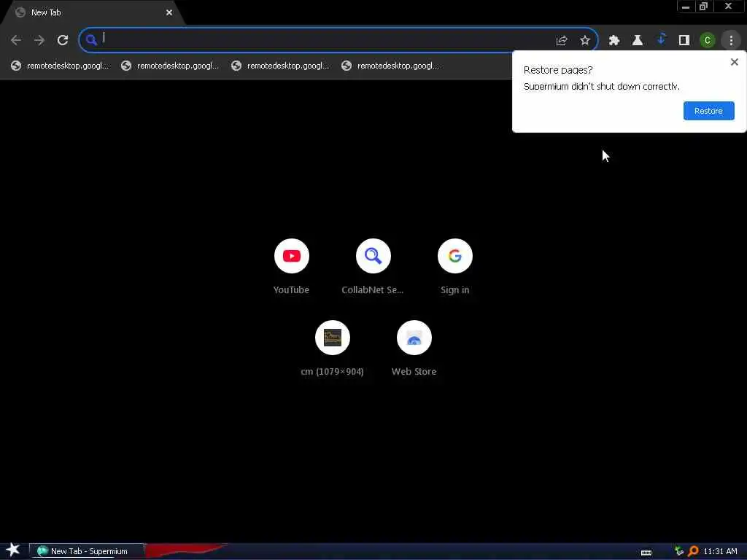Click the forward navigation arrow
The height and width of the screenshot is (560, 747).
(39, 40)
